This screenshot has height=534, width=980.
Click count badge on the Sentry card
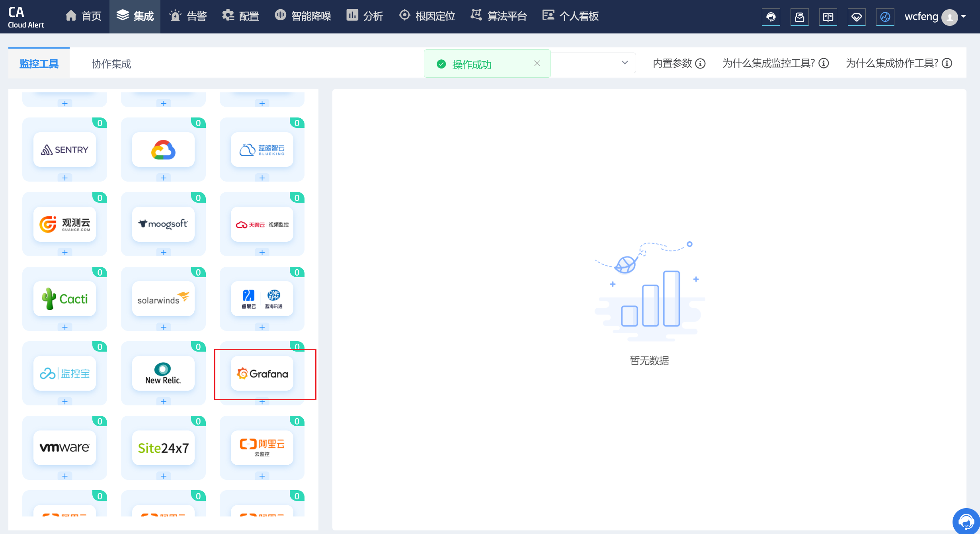(100, 123)
